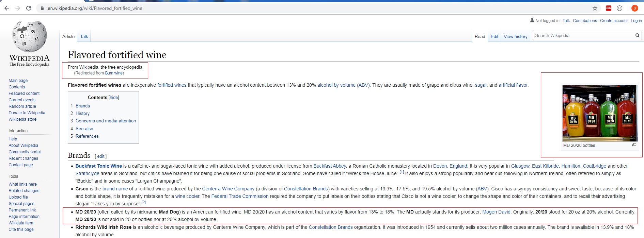Viewport: 644px width, 238px height.
Task: Switch to the Talk tab
Action: click(x=84, y=36)
